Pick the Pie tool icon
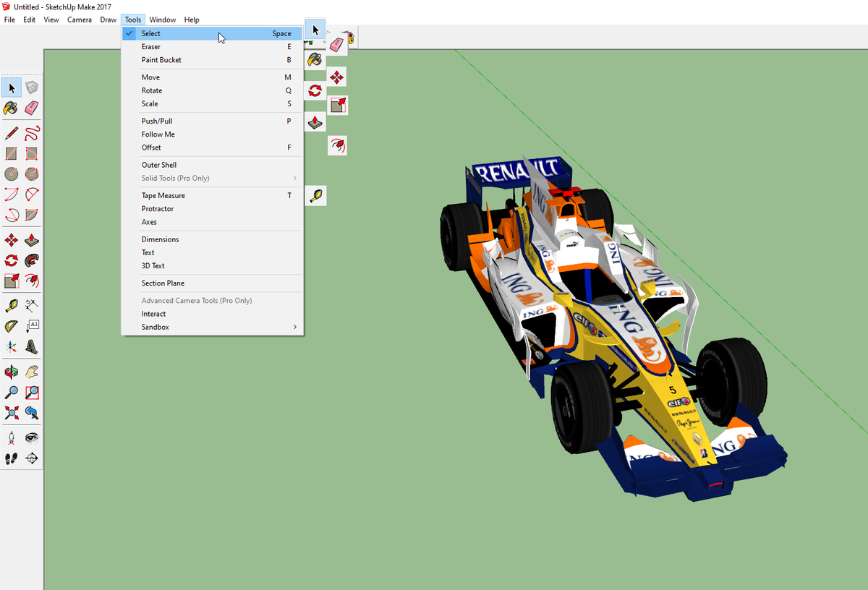The image size is (868, 590). (x=32, y=215)
